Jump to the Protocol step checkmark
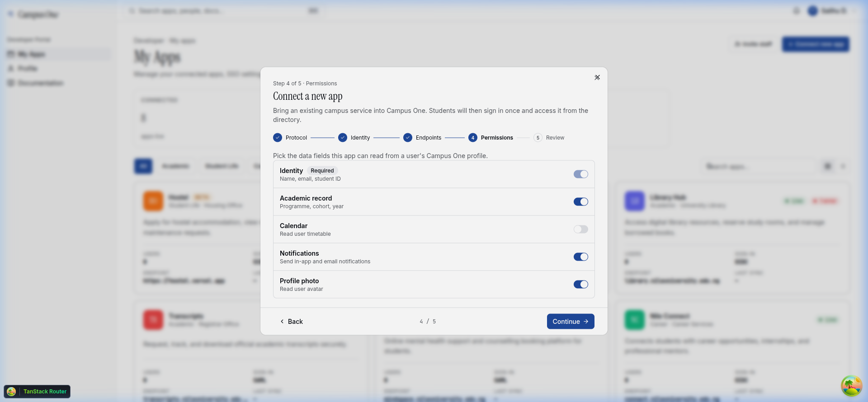Screen dimensions: 868x402 click(x=278, y=138)
